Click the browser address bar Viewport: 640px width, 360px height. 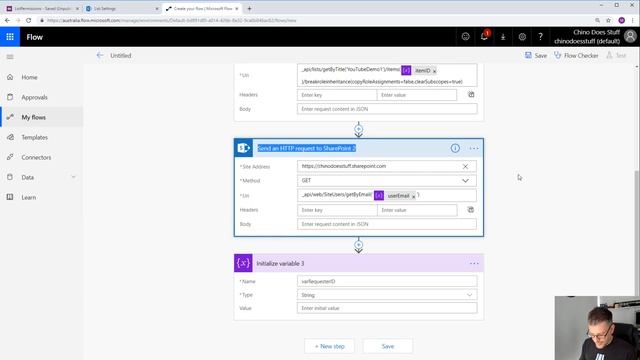(314, 20)
